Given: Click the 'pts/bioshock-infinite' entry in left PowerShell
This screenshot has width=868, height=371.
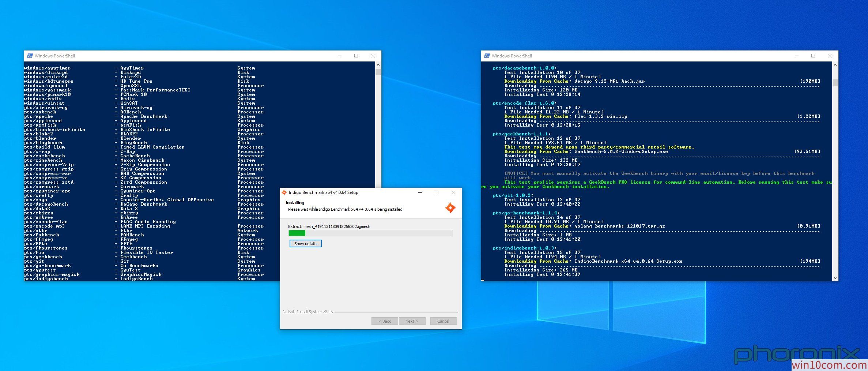Looking at the screenshot, I should [x=54, y=130].
